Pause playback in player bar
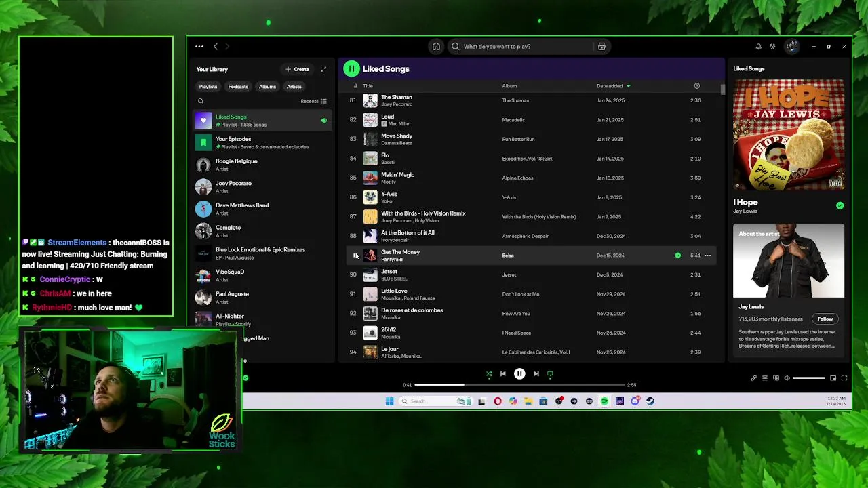The width and height of the screenshot is (868, 488). [x=519, y=374]
